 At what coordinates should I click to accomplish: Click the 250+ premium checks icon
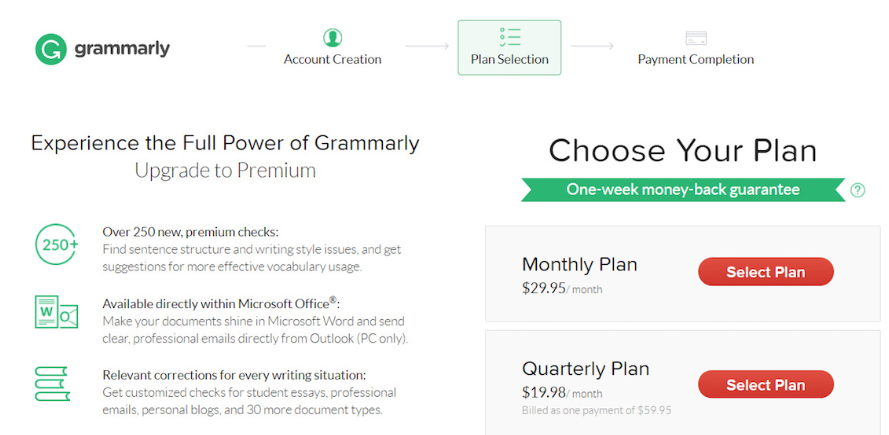56,244
